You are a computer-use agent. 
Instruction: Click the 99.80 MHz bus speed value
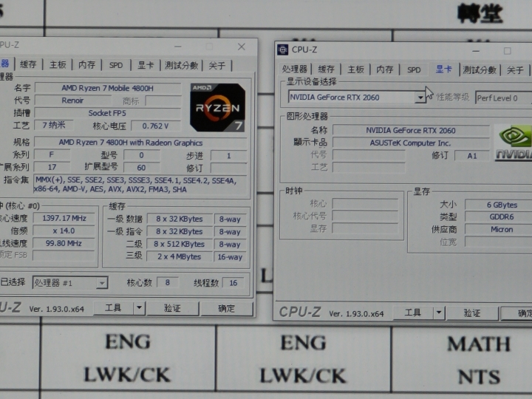coord(64,243)
